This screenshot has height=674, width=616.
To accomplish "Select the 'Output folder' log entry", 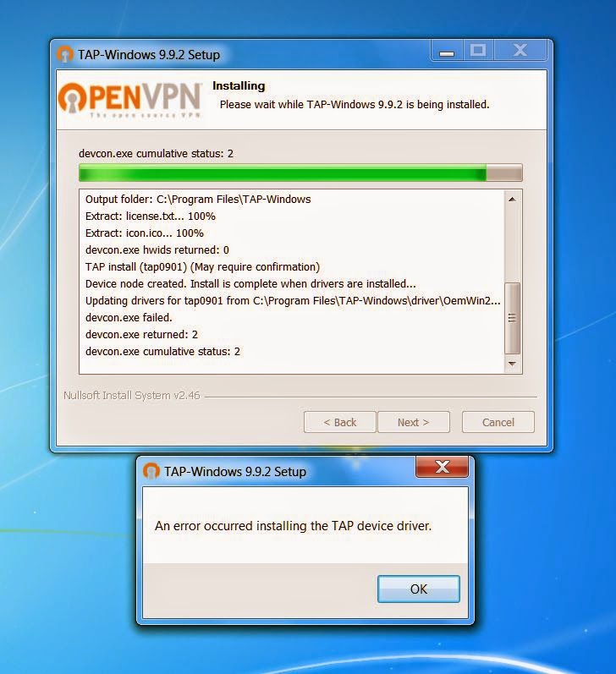I will [198, 200].
